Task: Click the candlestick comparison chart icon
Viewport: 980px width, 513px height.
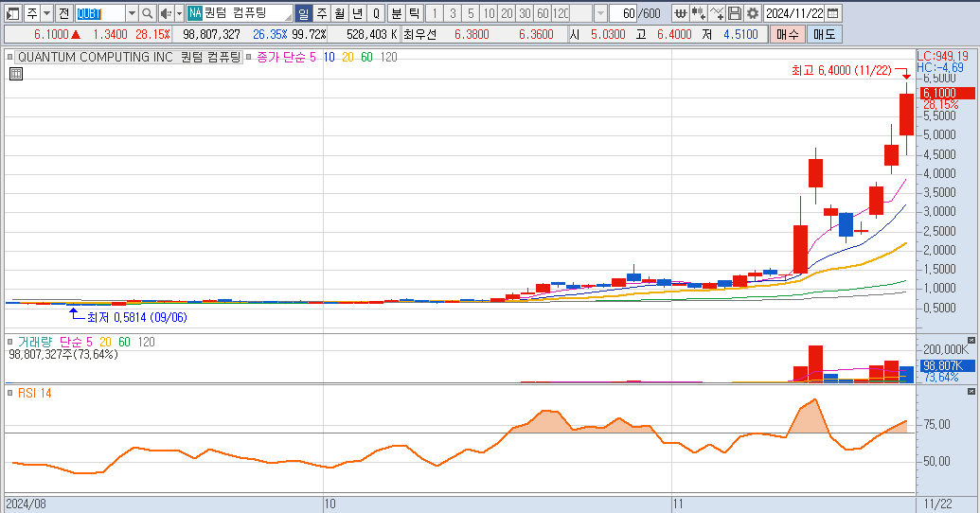Action: click(698, 13)
